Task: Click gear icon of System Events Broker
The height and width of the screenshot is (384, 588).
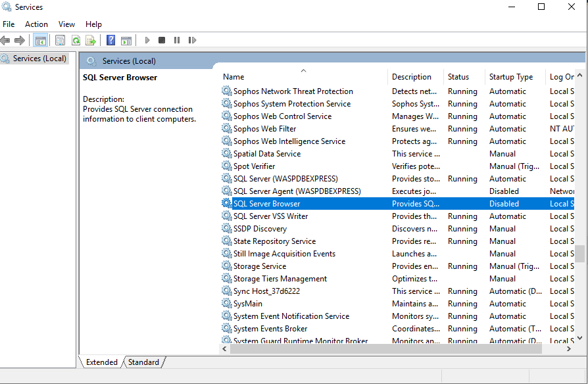Action: pyautogui.click(x=226, y=328)
